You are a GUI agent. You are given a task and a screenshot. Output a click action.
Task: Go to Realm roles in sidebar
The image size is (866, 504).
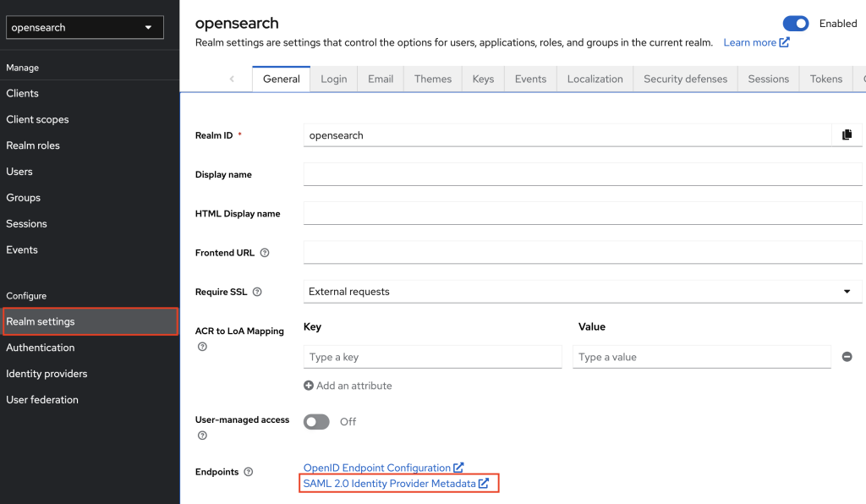[x=90, y=145]
